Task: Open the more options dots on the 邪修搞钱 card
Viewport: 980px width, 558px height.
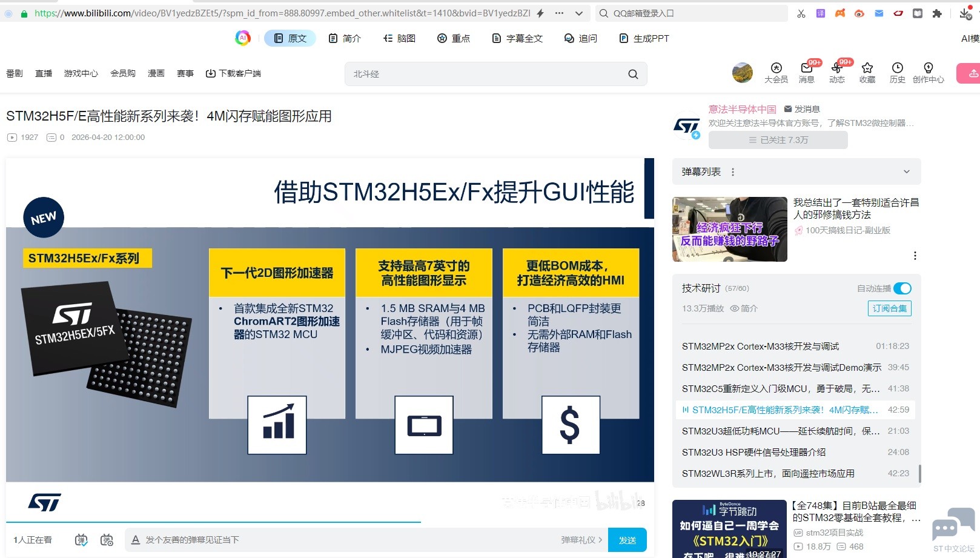Action: (x=915, y=256)
